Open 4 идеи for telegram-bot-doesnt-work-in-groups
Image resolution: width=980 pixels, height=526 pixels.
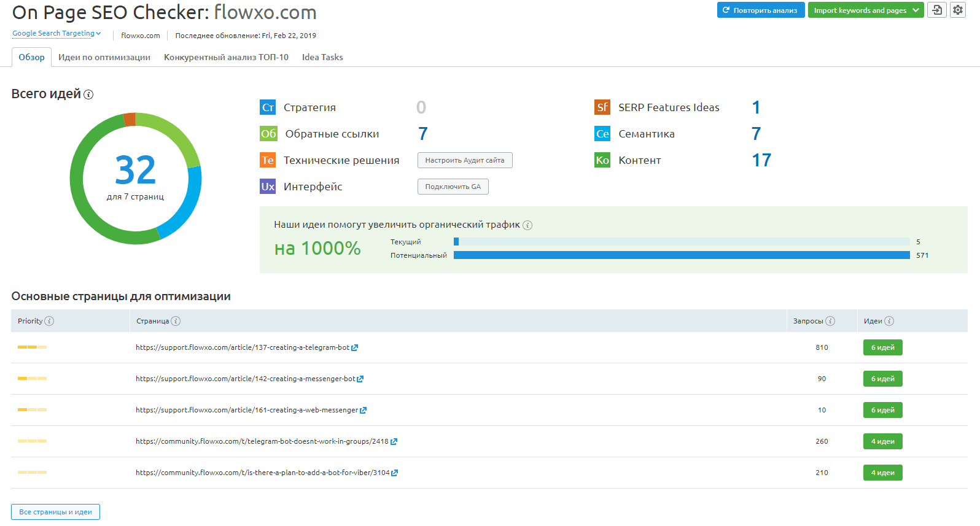pos(883,441)
